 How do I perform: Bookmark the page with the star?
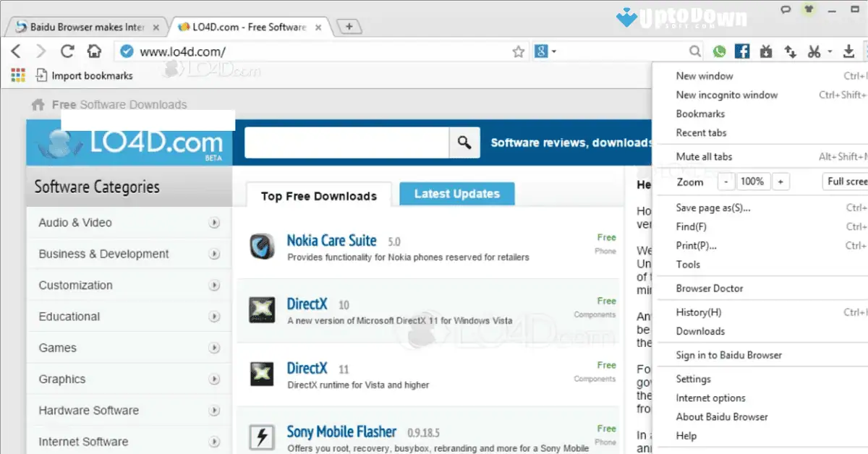(x=518, y=51)
